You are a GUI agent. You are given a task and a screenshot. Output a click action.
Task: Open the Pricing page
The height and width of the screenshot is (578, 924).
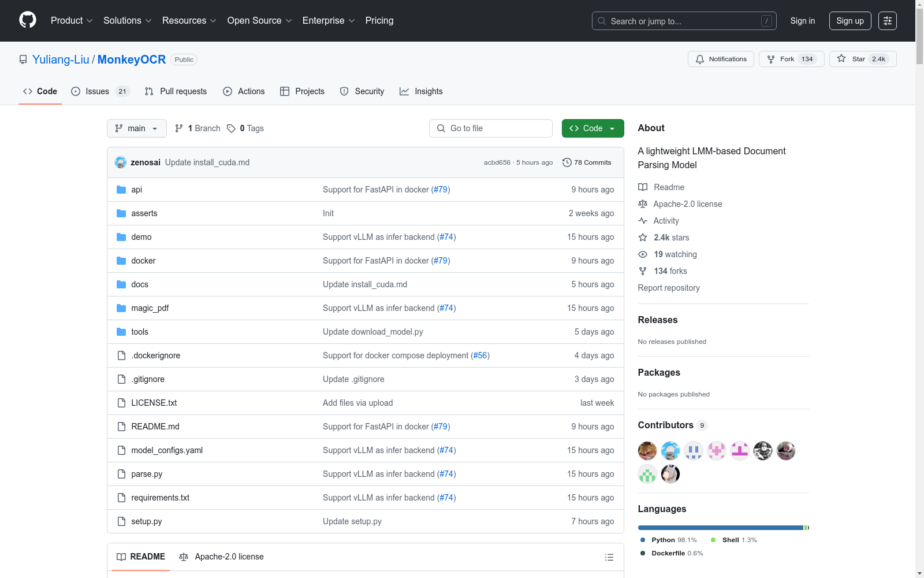[x=379, y=20]
